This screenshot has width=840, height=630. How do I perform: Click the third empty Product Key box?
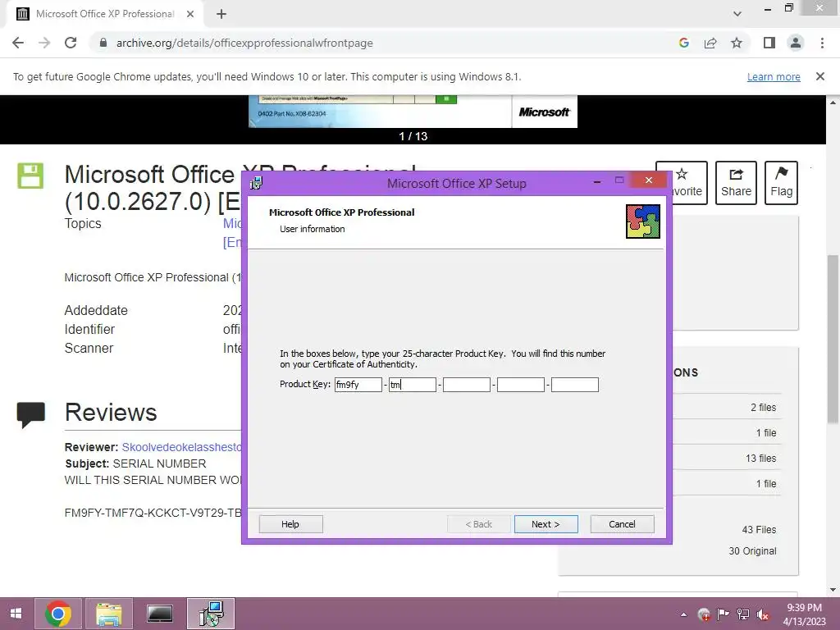(467, 385)
